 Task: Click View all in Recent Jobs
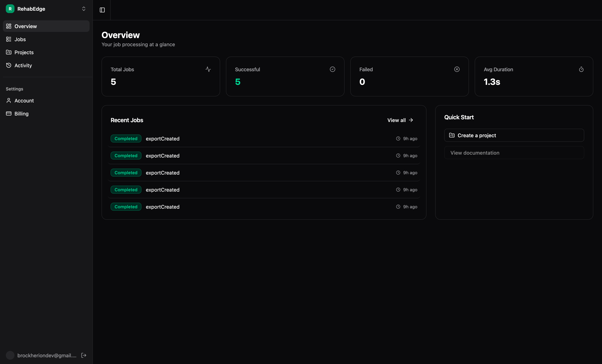tap(400, 120)
